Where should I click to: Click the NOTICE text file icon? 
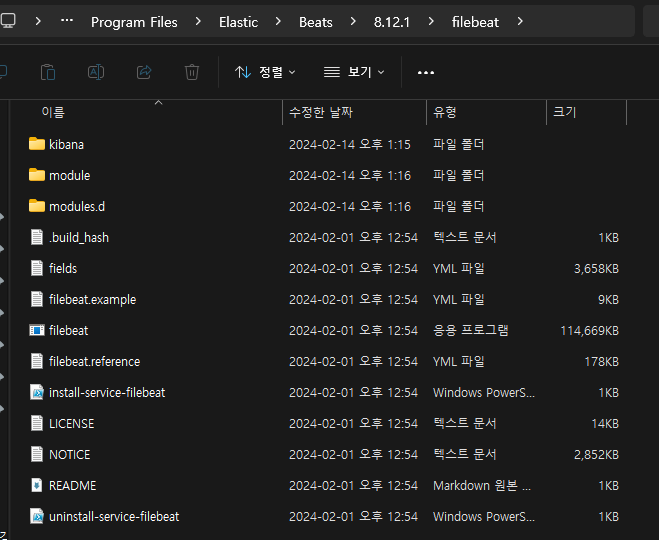(x=37, y=454)
